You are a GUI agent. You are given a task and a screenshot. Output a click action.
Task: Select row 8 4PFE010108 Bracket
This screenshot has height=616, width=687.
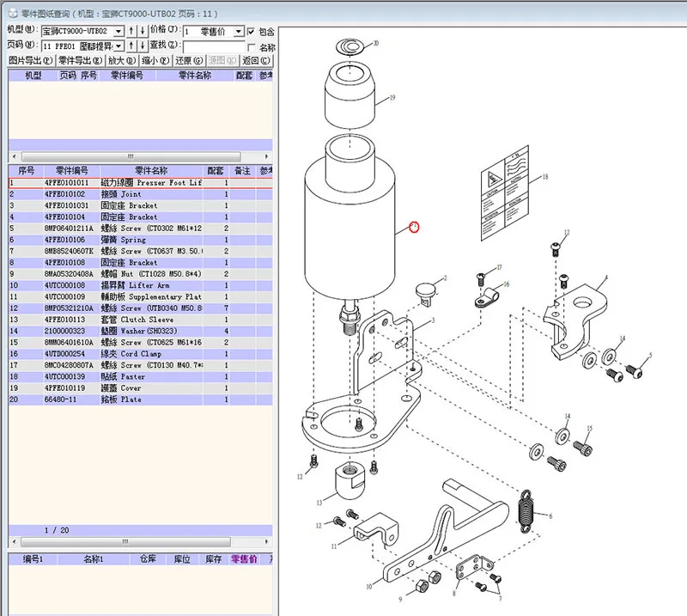140,263
